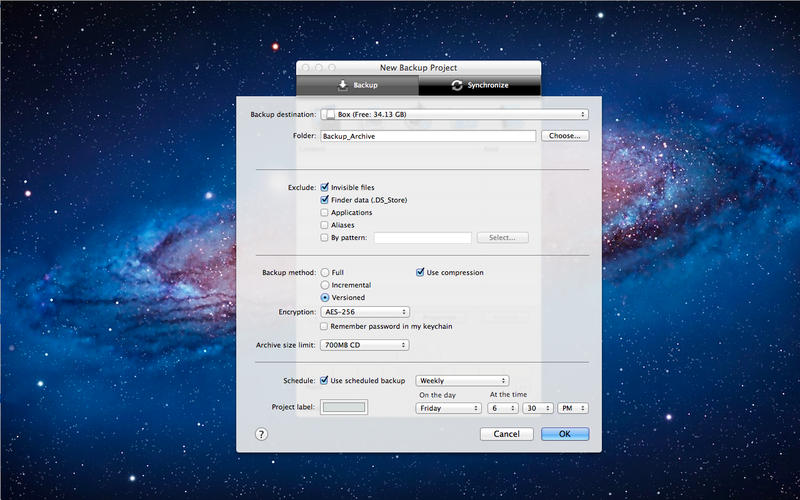Click the New Backup Project title text
800x500 pixels.
click(418, 68)
